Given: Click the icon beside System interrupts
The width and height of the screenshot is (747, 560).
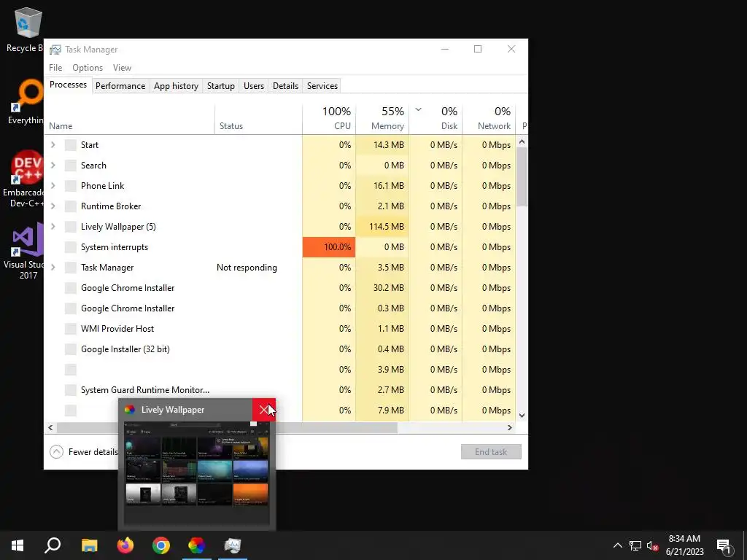Looking at the screenshot, I should tap(71, 247).
